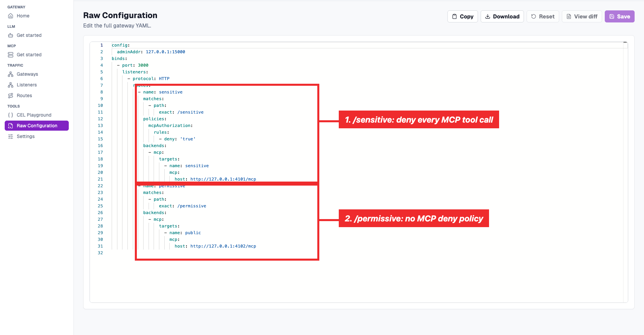Go to Gateways
Viewport: 644px width, 335px height.
(37, 74)
